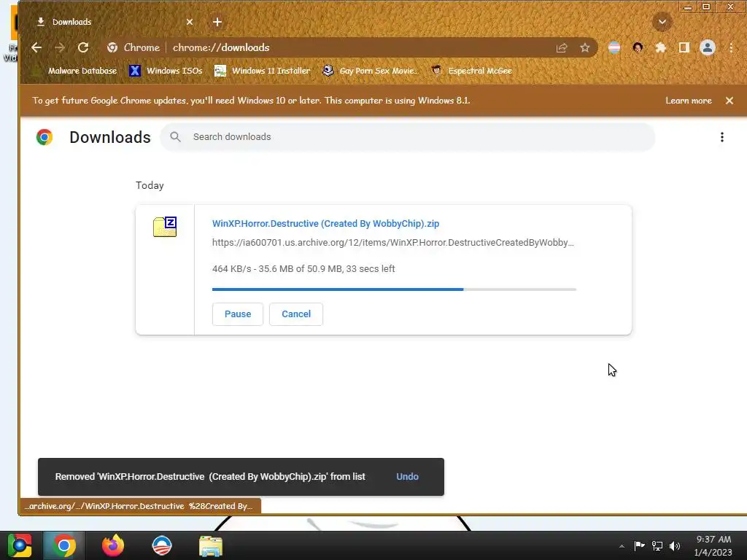747x560 pixels.
Task: Open the Downloads page more actions menu
Action: (x=722, y=137)
